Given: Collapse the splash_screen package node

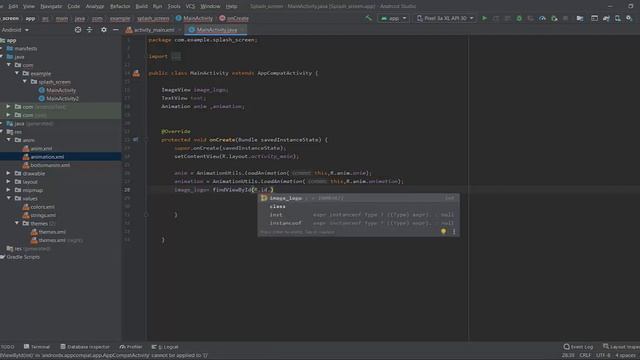Looking at the screenshot, I should (25, 82).
